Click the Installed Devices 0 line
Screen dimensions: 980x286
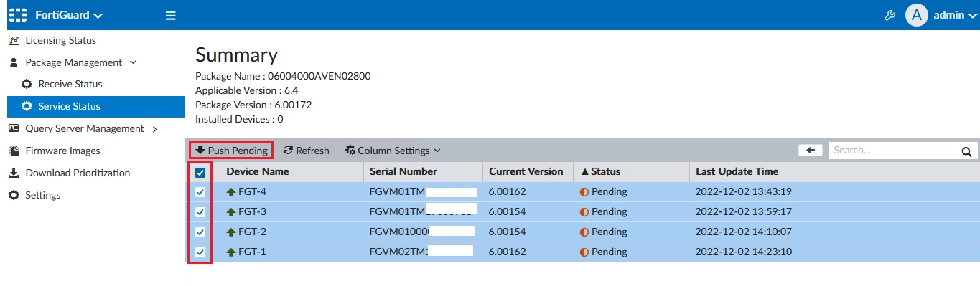239,119
